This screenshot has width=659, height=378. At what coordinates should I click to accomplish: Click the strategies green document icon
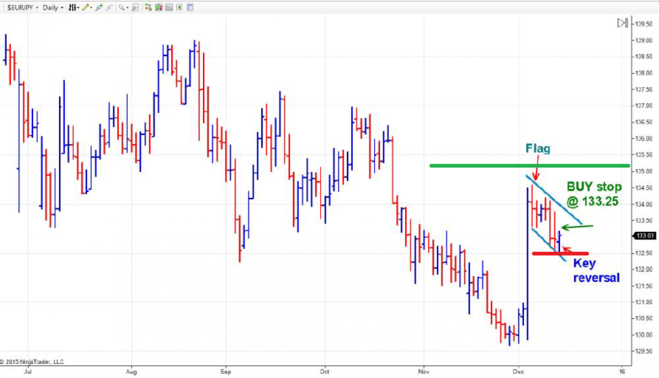179,8
